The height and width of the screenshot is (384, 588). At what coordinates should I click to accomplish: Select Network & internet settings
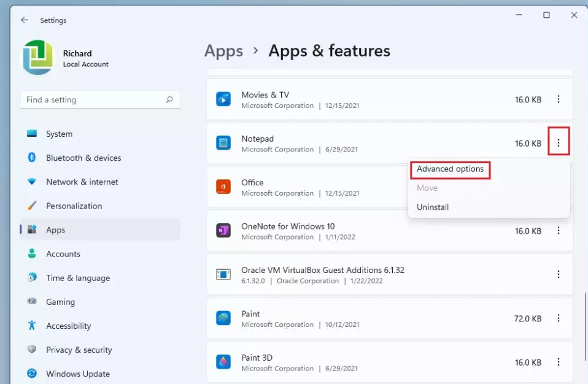[x=82, y=182]
